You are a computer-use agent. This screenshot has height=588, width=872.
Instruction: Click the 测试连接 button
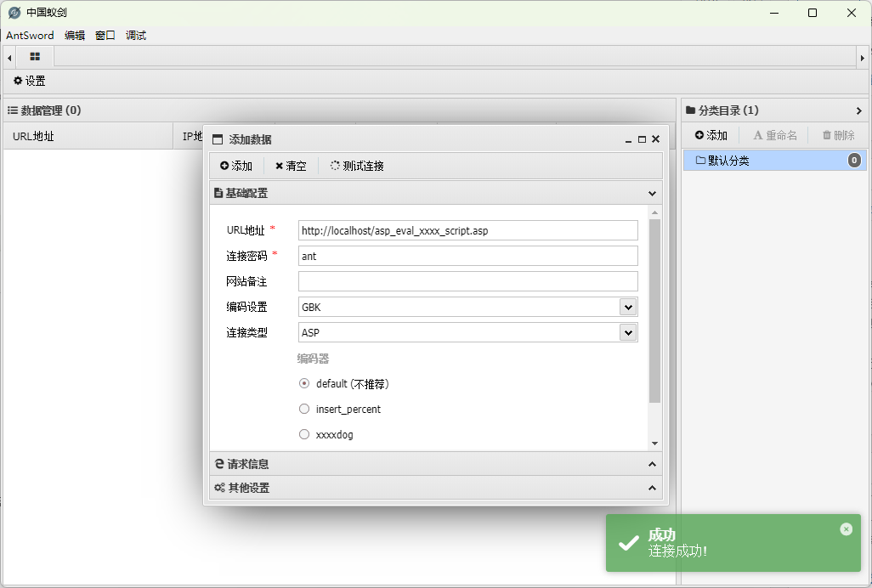click(358, 166)
